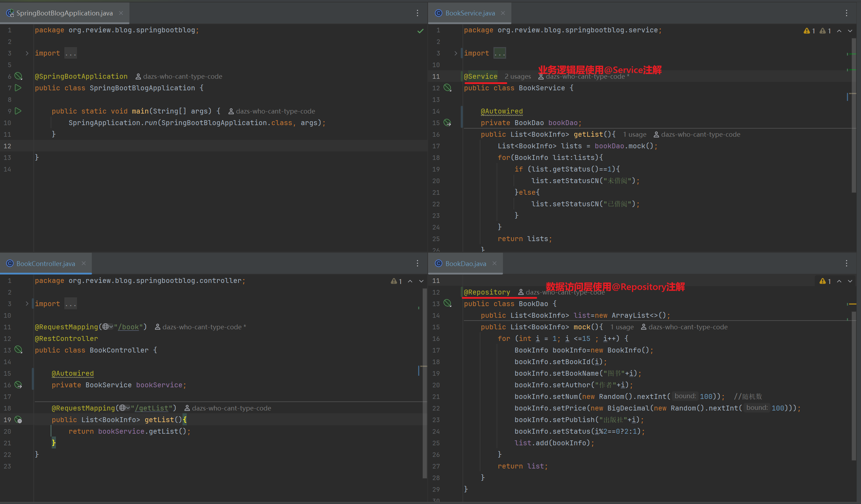Open warnings indicator in BookController editor
The width and height of the screenshot is (861, 504).
[x=396, y=281]
